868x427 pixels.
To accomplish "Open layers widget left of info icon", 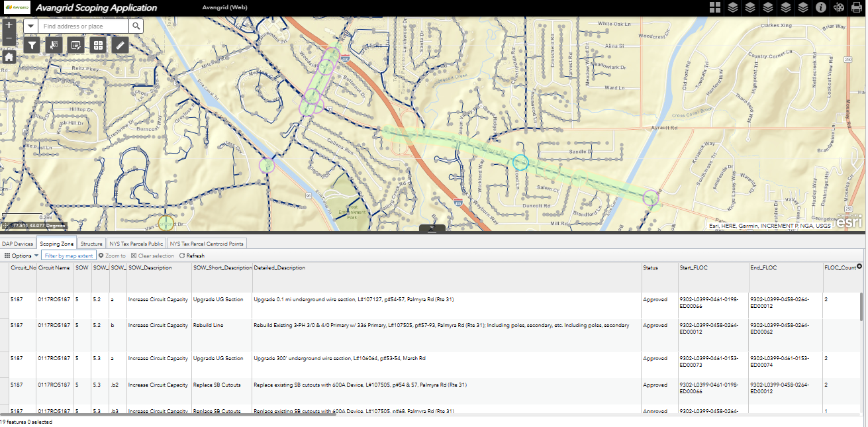I will tap(802, 7).
